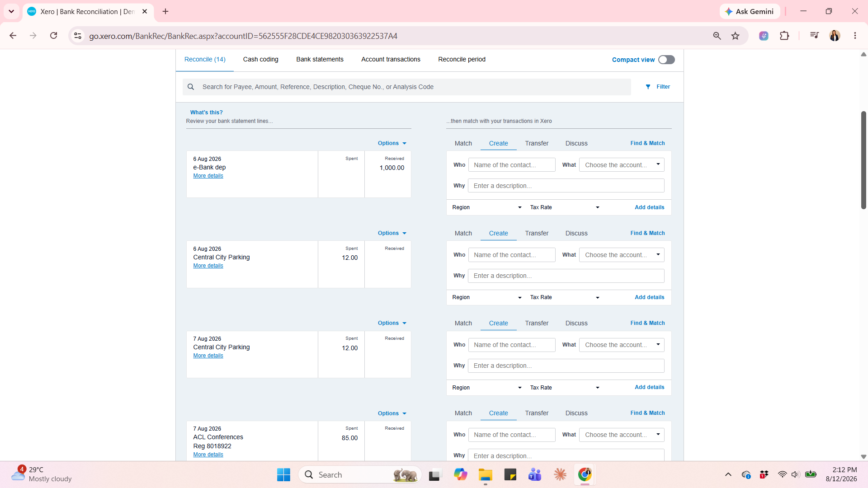Image resolution: width=868 pixels, height=488 pixels.
Task: Click the Filter funnel icon
Action: click(648, 87)
